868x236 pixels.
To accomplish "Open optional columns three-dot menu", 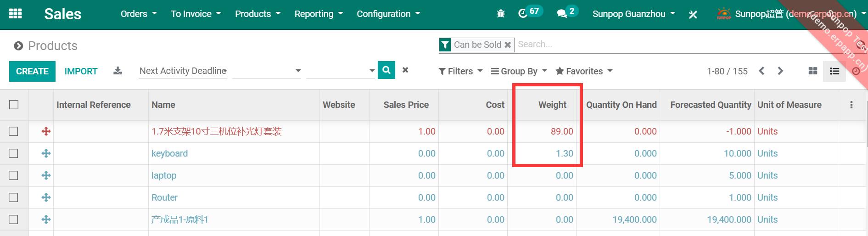I will click(x=851, y=105).
